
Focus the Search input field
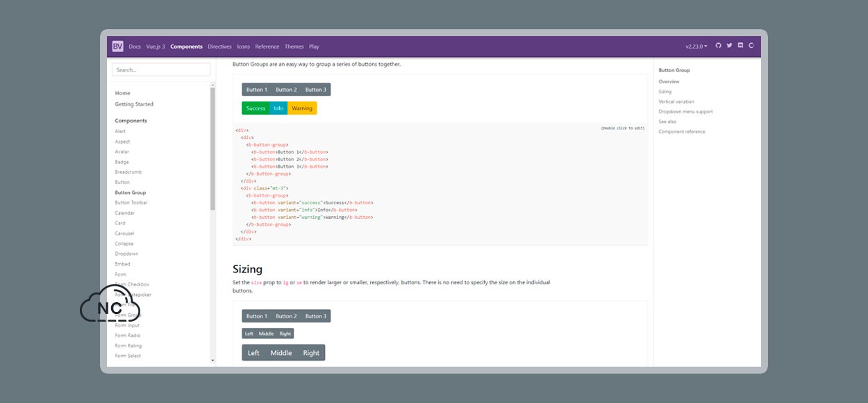coord(161,69)
